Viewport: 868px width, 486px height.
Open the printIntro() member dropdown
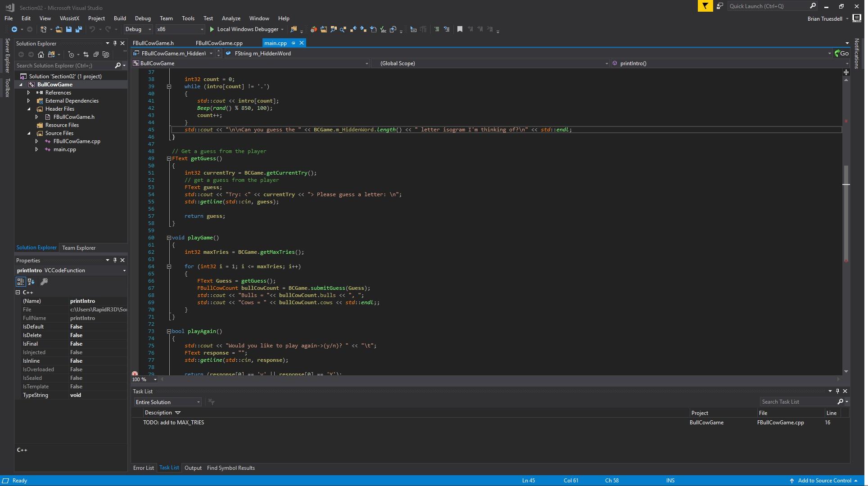(x=730, y=63)
